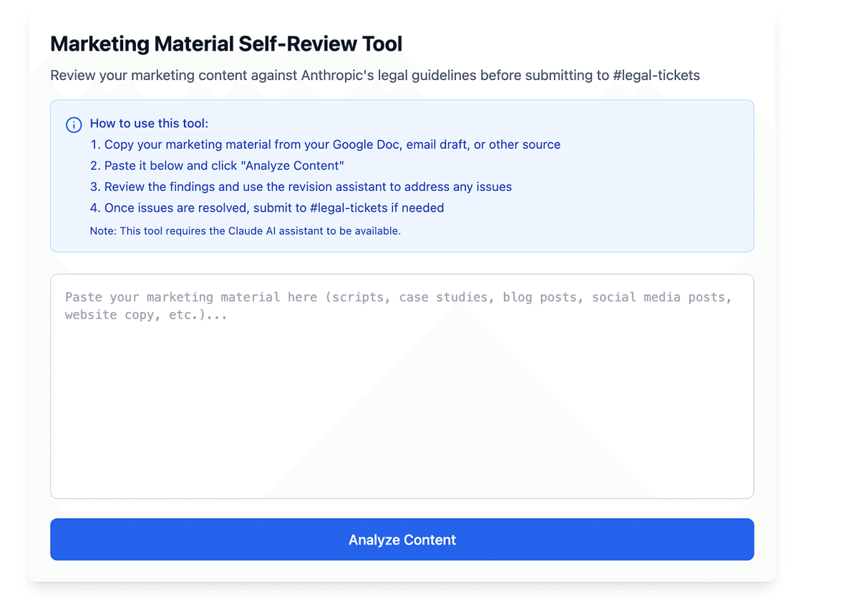Click the "Google Doc" text in step 1
This screenshot has height=616, width=859.
tap(365, 145)
